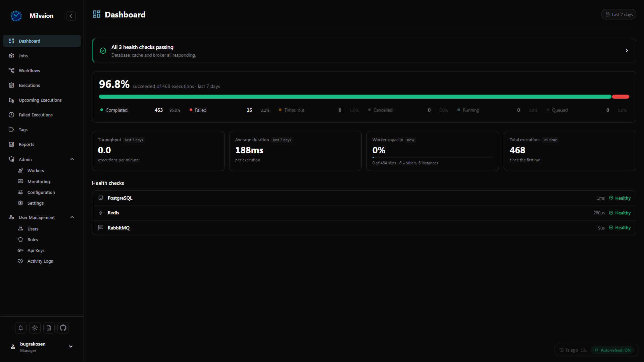Click the Dashboard grid icon in sidebar
644x362 pixels.
[11, 41]
